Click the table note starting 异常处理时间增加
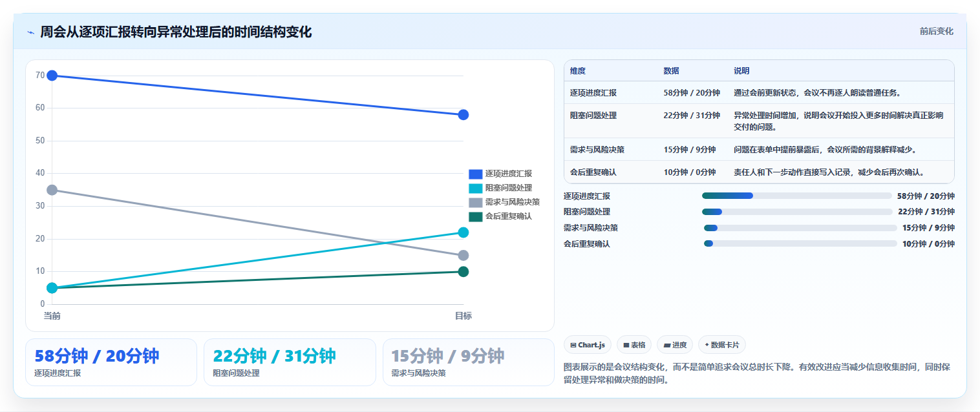This screenshot has height=412, width=980. click(x=838, y=121)
